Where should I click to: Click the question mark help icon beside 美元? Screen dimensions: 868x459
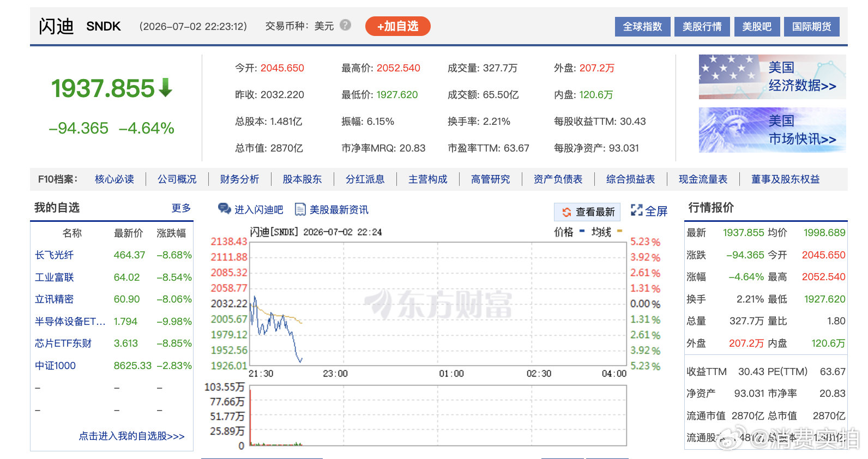point(345,25)
